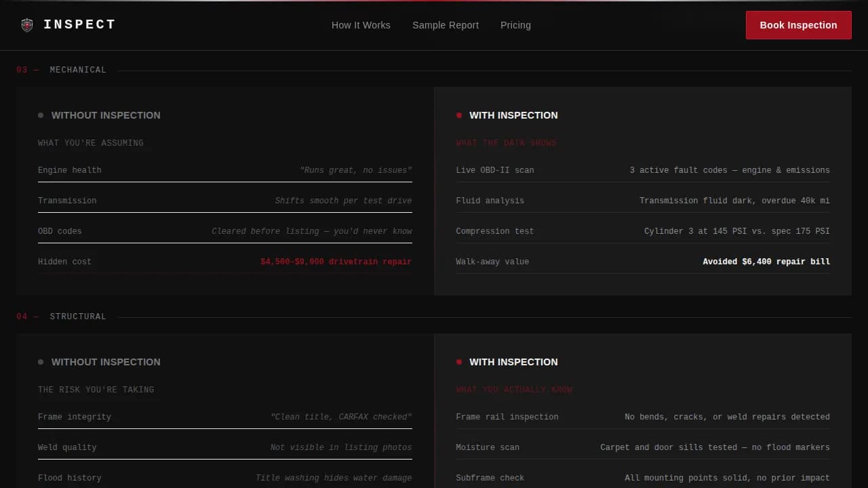Click the Book Inspection button
The height and width of the screenshot is (488, 868).
click(798, 25)
